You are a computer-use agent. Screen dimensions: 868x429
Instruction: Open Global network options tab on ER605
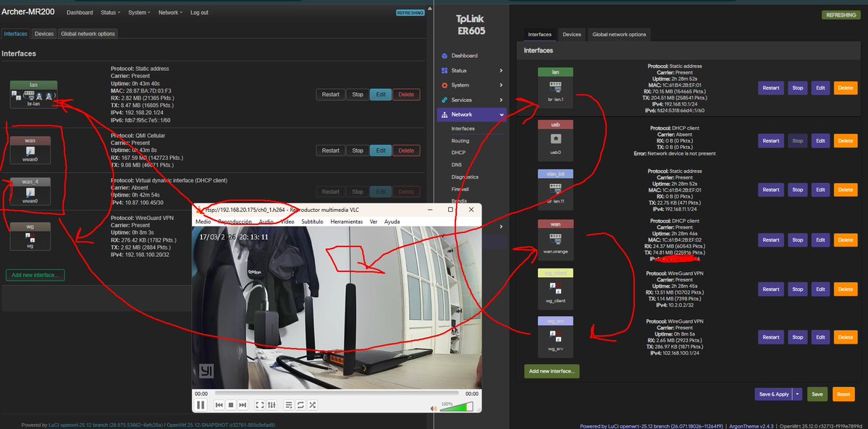(x=619, y=34)
